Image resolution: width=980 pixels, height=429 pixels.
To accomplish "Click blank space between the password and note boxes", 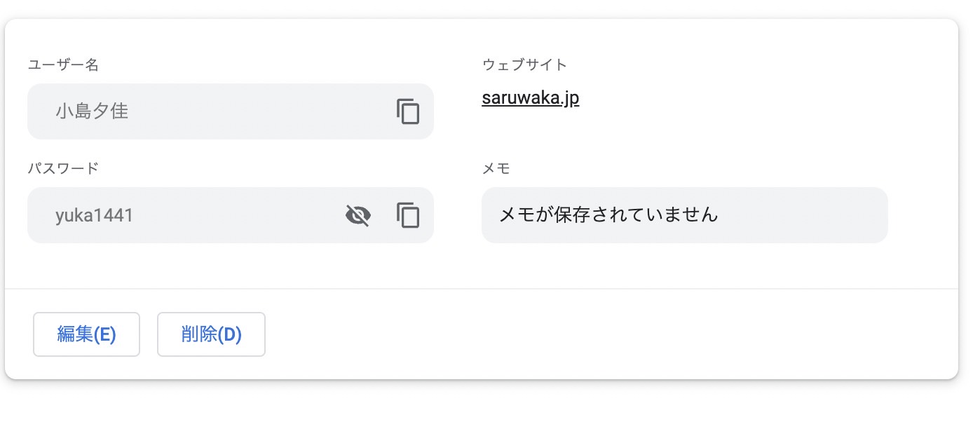I will tap(458, 215).
